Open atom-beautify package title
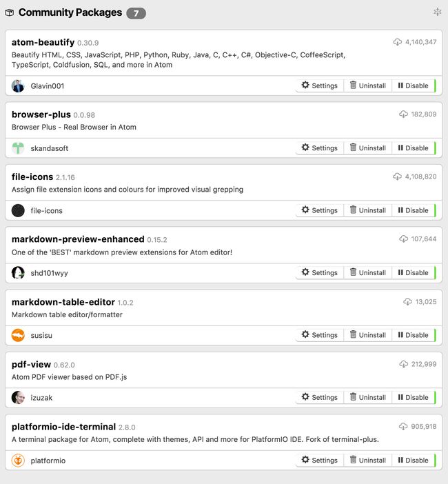The width and height of the screenshot is (448, 484). pos(43,42)
